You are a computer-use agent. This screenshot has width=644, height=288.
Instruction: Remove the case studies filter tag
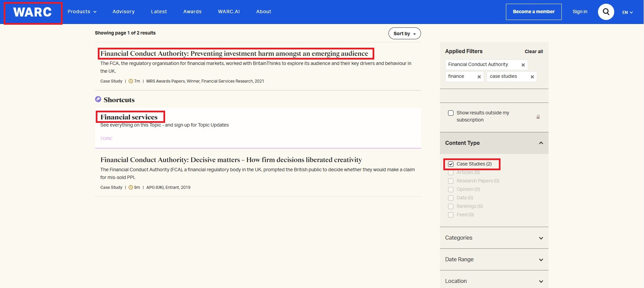coord(532,77)
